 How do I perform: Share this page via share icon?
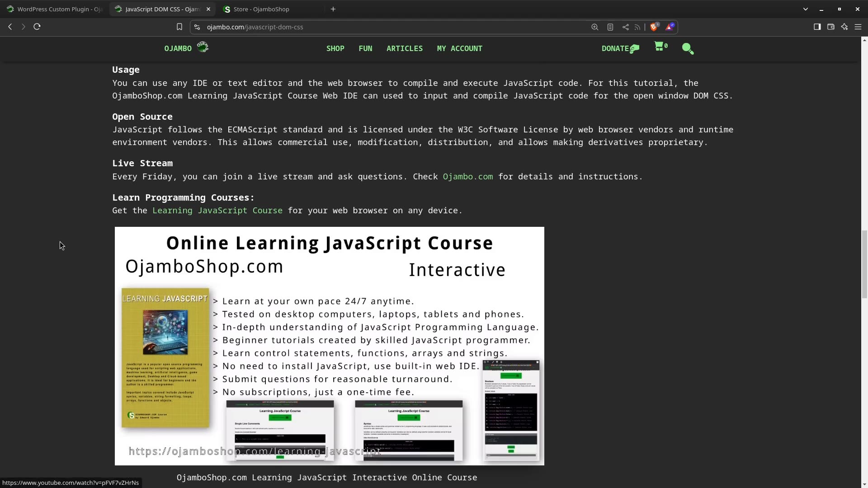coord(625,27)
